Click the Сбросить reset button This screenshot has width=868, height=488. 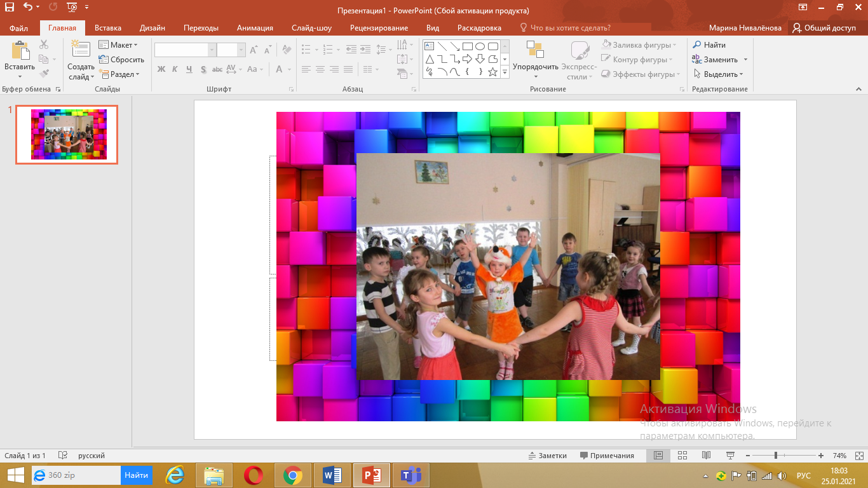click(121, 60)
